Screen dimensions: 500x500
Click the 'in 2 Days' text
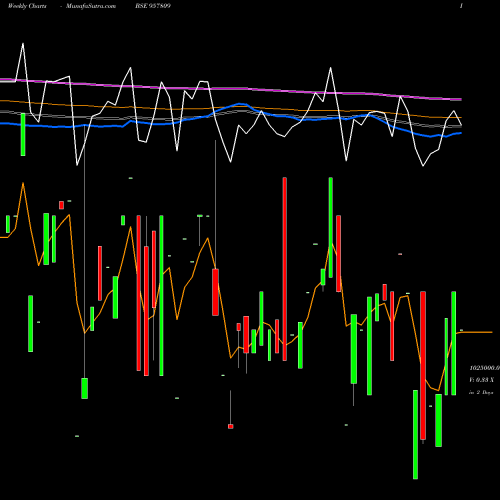coord(481,392)
